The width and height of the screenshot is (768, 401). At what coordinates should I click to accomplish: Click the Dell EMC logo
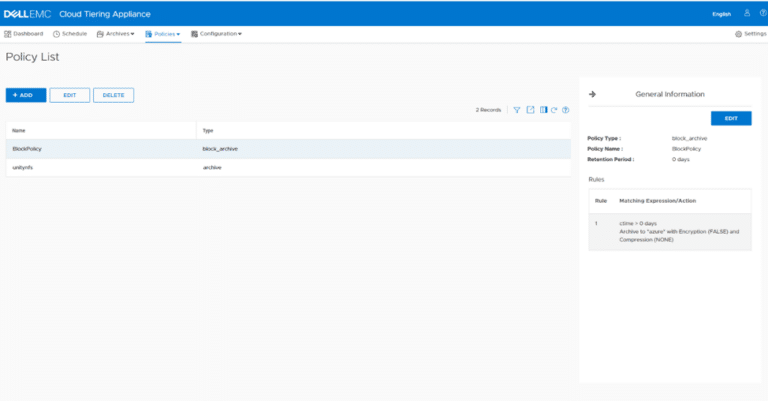point(27,14)
